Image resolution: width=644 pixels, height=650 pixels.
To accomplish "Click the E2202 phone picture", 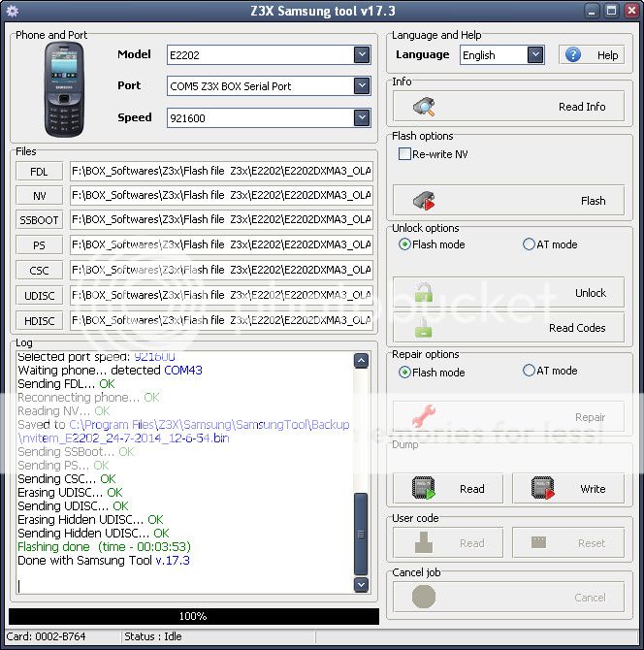I will (64, 89).
